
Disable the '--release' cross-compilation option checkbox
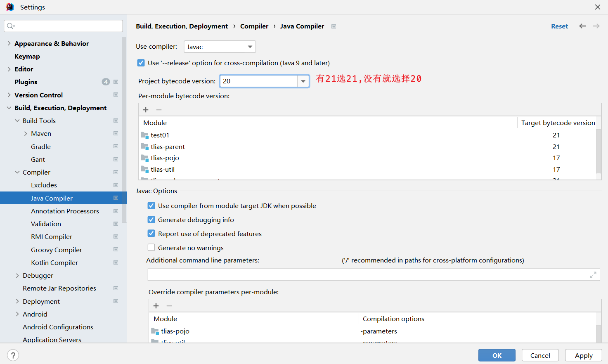[141, 63]
